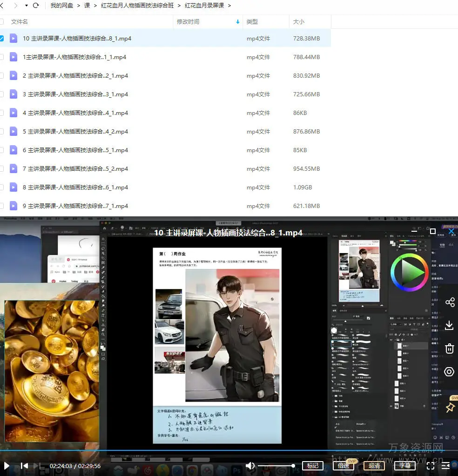Open the playlist panel icon

445,465
